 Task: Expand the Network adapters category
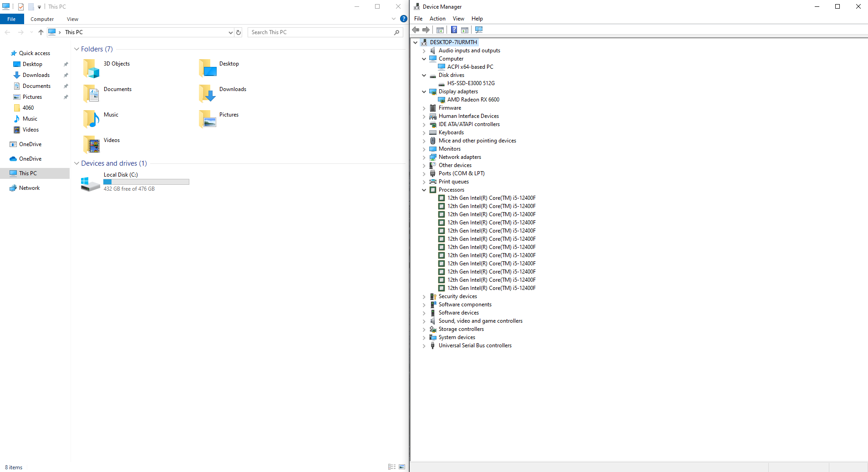[x=424, y=157]
